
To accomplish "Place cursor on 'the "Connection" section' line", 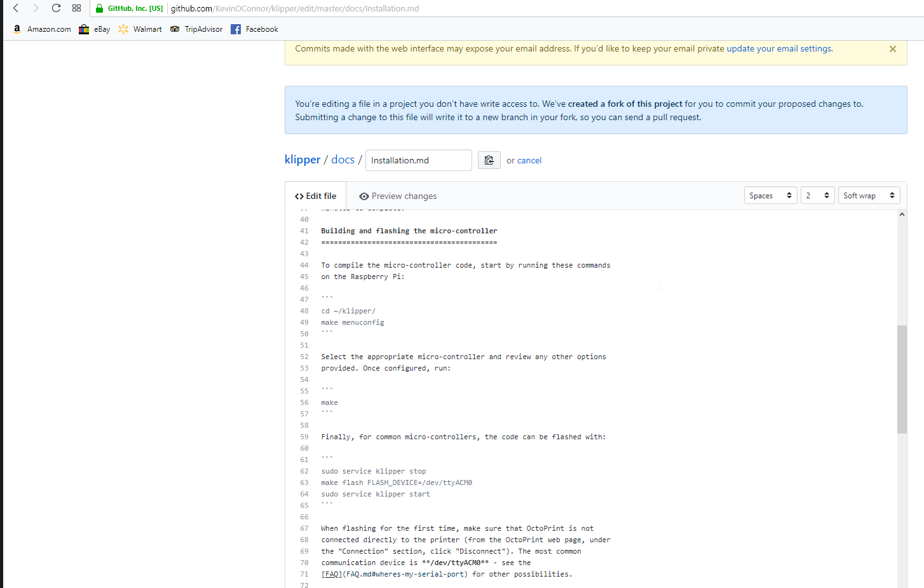I will point(451,551).
